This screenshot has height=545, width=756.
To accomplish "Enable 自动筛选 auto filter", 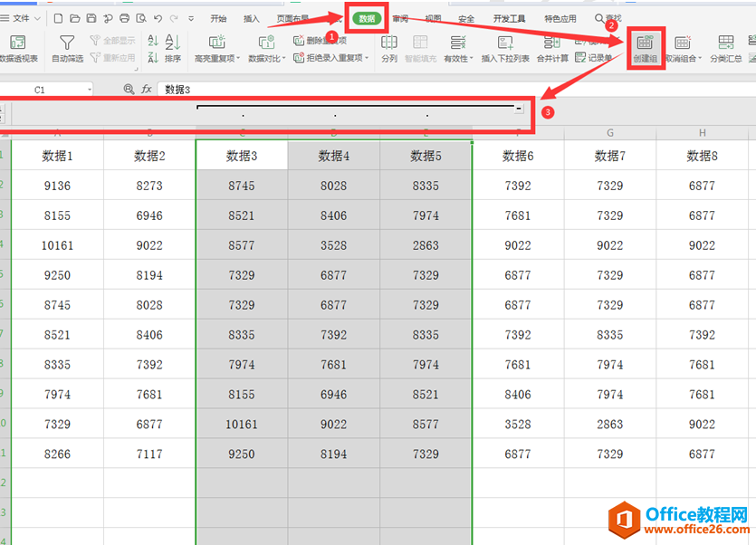I will pos(67,48).
